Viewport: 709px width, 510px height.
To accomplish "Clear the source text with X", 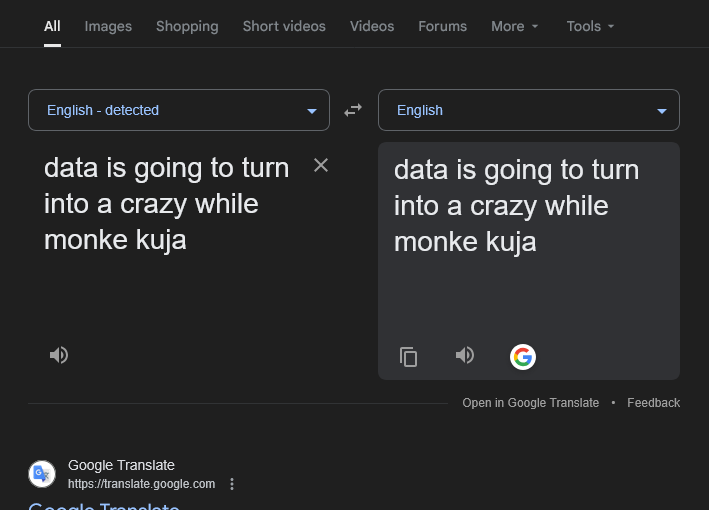I will tap(321, 165).
